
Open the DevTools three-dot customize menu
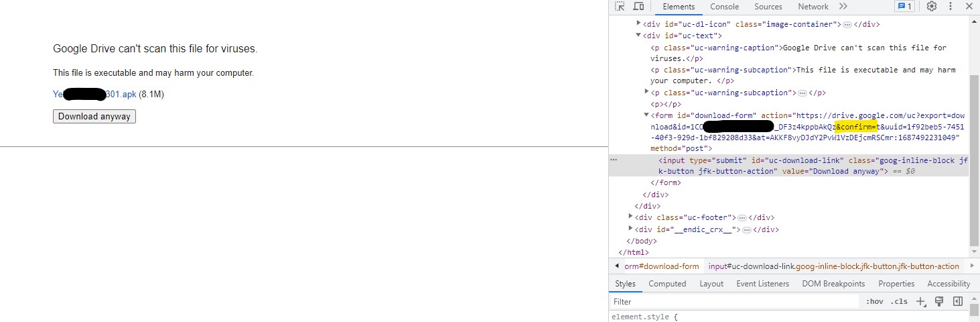(x=951, y=7)
